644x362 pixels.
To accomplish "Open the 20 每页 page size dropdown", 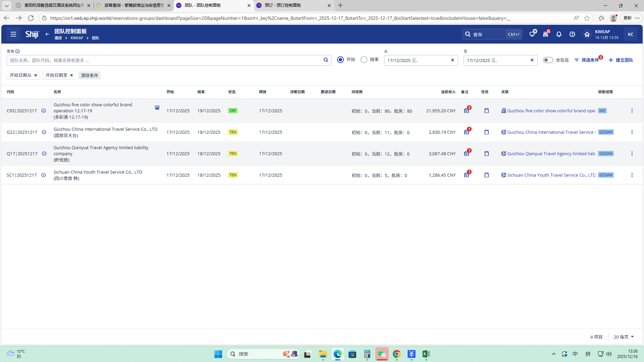I will point(624,337).
